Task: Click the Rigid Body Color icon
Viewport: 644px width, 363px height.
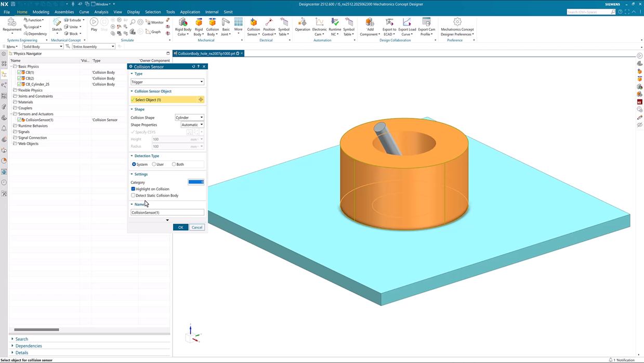Action: 183,23
